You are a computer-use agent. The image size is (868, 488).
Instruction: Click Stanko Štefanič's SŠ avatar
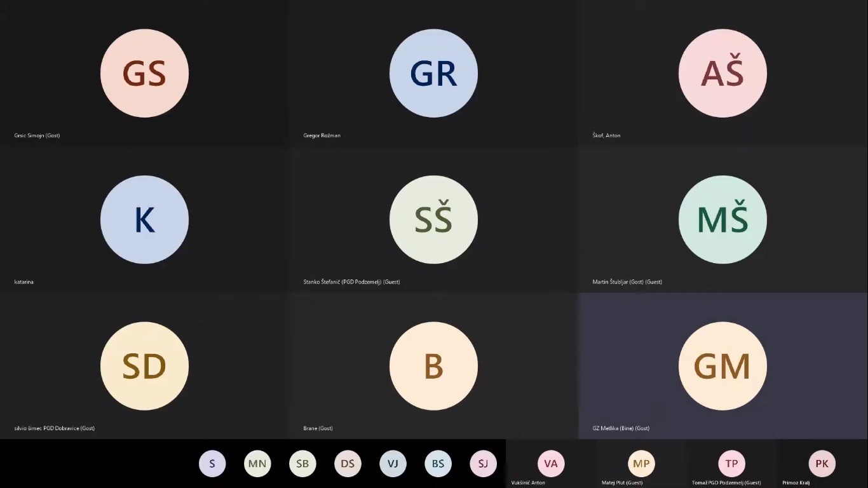pos(433,220)
